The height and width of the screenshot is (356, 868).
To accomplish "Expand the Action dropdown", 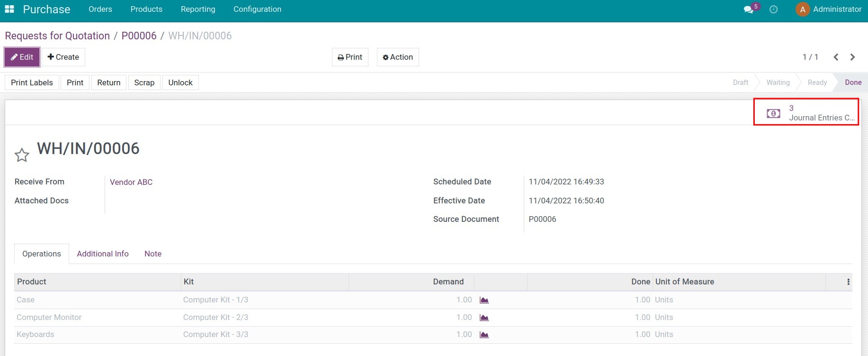I will (398, 57).
